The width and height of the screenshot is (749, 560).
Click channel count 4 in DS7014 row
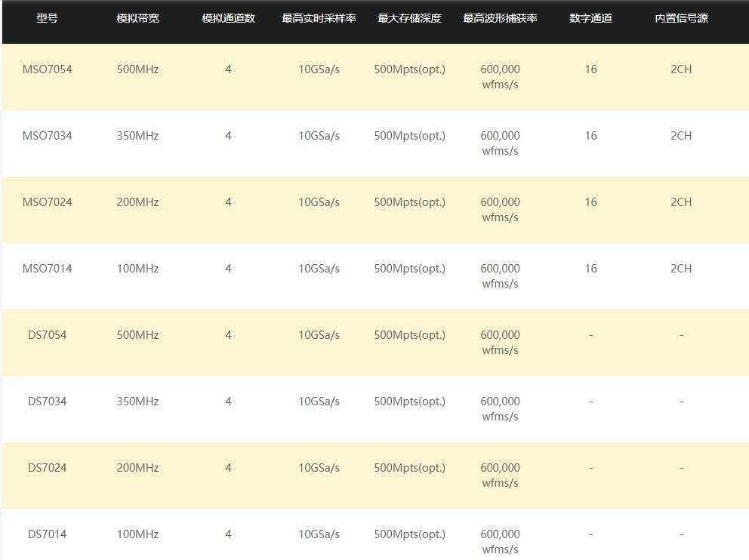coord(228,534)
